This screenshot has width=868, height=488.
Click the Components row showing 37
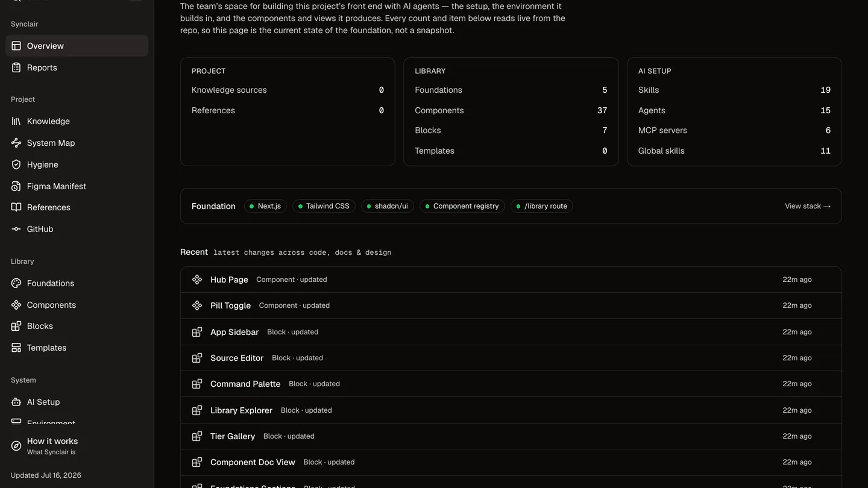pyautogui.click(x=511, y=110)
